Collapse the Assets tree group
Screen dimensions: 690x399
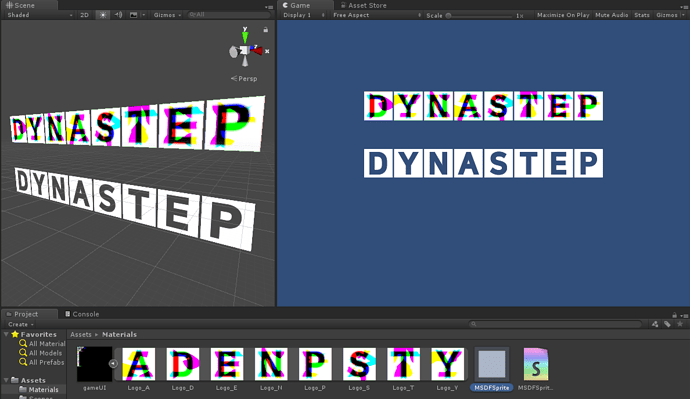(x=6, y=380)
